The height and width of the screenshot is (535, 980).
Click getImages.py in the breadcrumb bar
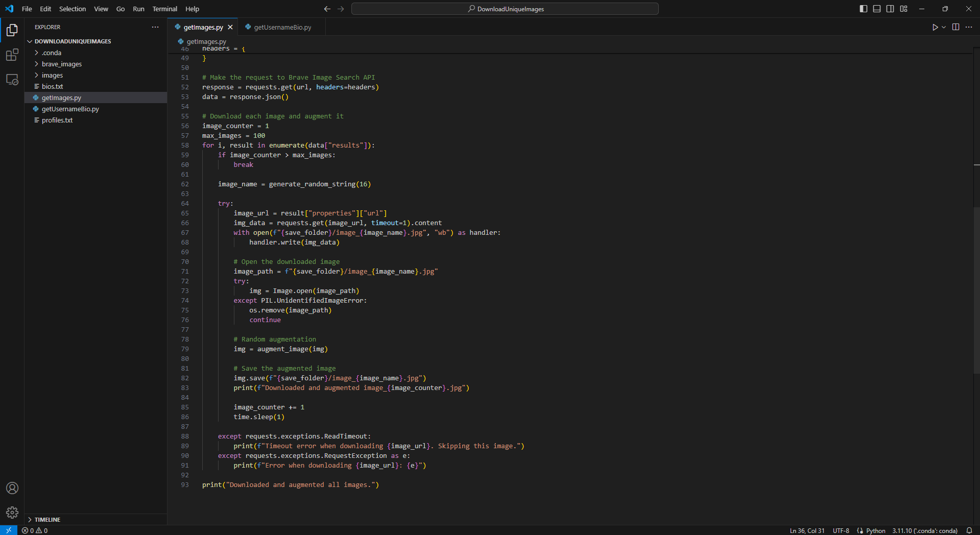click(206, 41)
